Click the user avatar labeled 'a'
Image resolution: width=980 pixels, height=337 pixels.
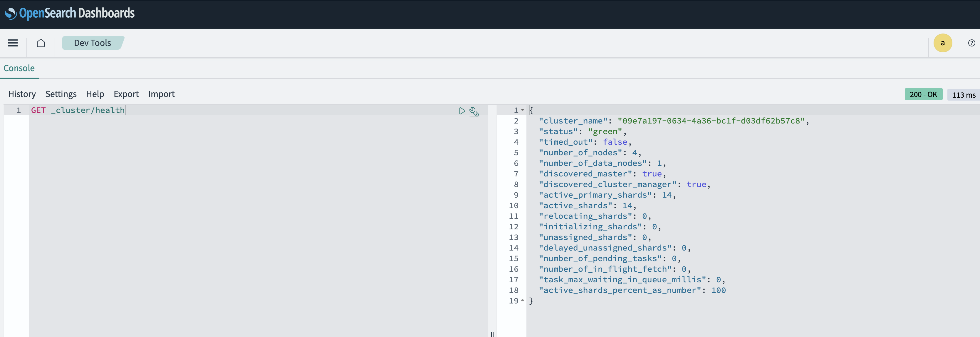point(943,43)
